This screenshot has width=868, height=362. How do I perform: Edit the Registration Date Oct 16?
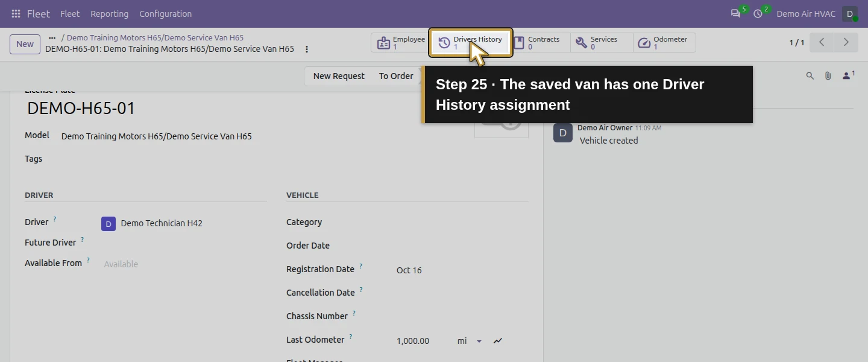409,270
